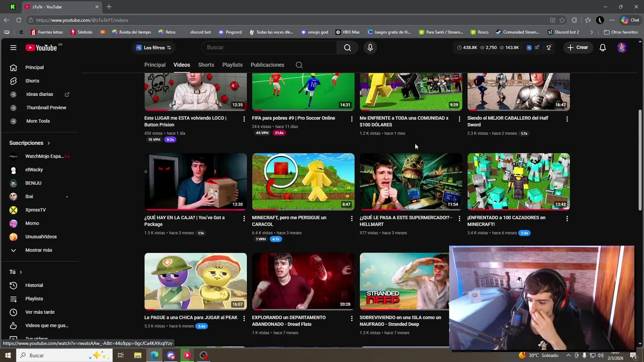644x362 pixels.
Task: Open options for Half Sword video
Action: (567, 119)
